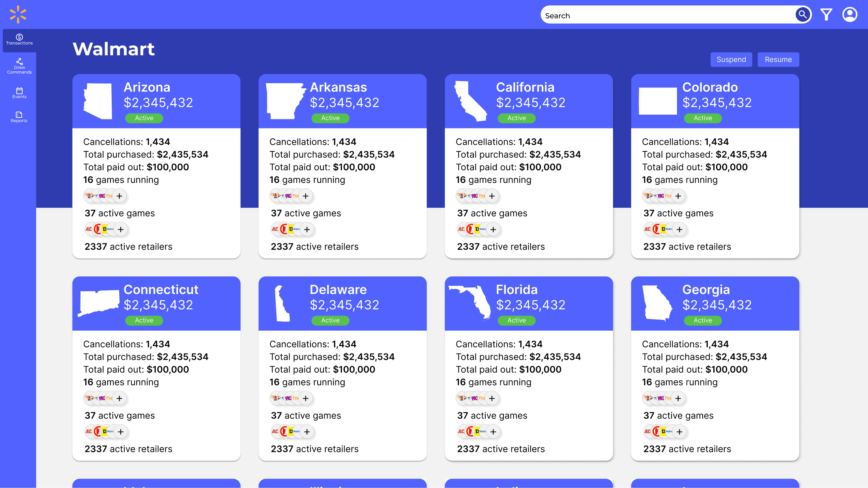Open the Connecticut card title
Image resolution: width=868 pixels, height=488 pixels.
[161, 290]
